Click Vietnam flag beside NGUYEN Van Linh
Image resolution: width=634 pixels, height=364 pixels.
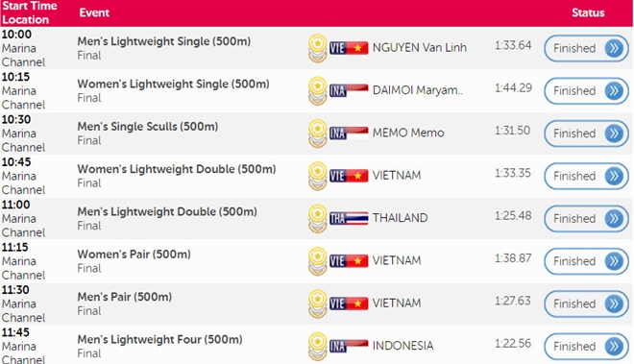349,48
